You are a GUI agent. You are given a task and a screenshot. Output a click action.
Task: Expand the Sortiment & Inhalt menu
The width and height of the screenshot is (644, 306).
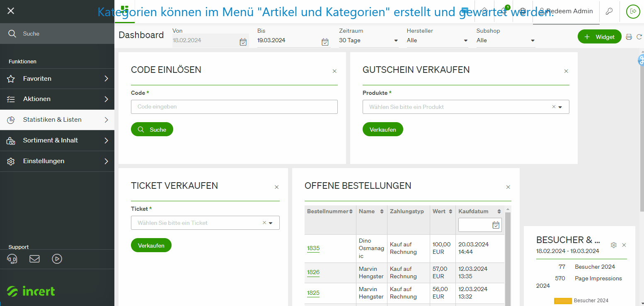coord(57,140)
